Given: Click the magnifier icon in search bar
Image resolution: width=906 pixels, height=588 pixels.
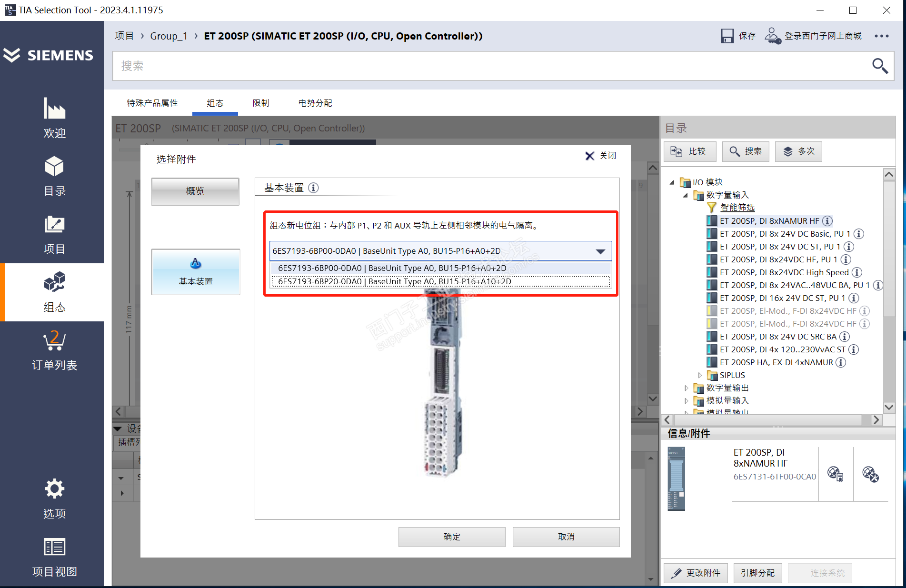Looking at the screenshot, I should pos(880,66).
